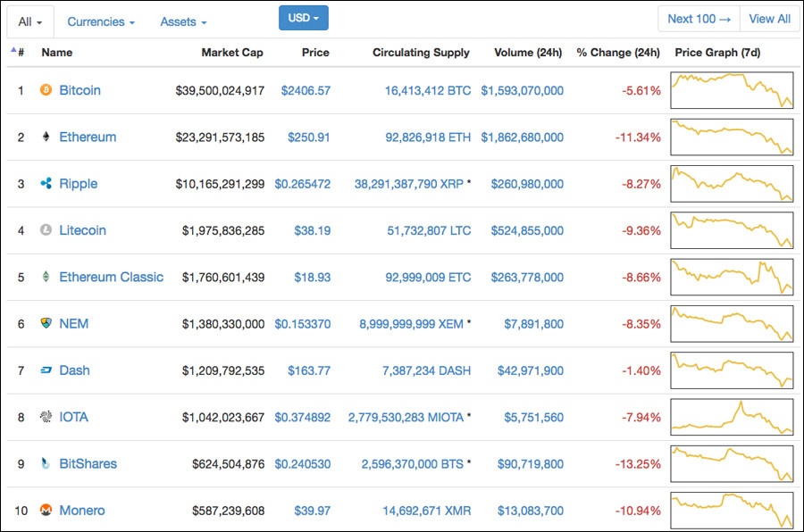This screenshot has height=532, width=804.
Task: Select the NEM shield icon
Action: pyautogui.click(x=44, y=323)
